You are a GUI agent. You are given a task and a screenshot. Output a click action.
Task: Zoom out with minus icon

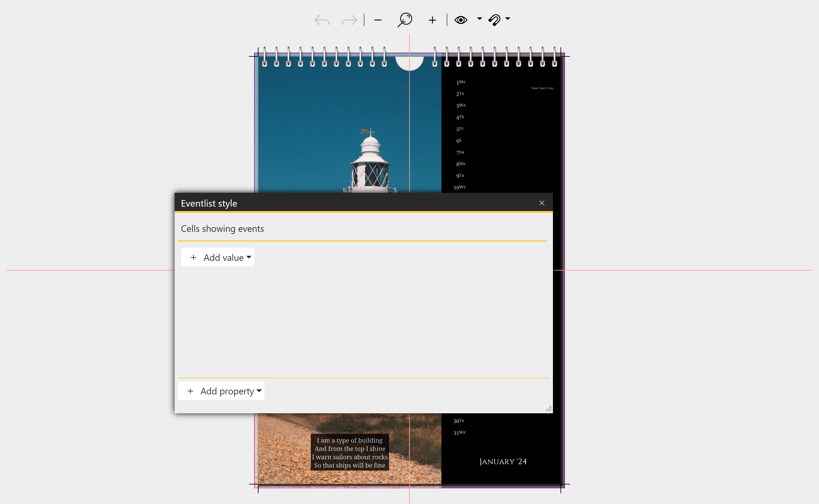coord(378,20)
